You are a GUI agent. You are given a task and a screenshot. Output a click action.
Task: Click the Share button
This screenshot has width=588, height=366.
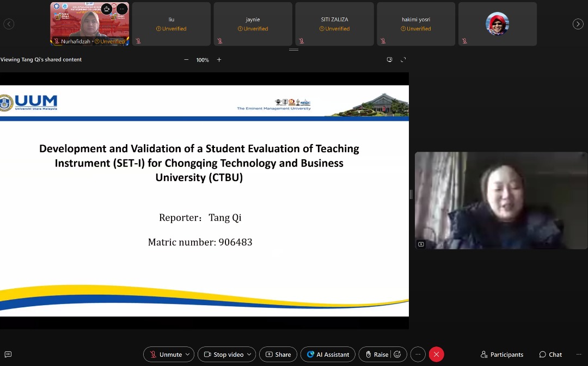click(278, 354)
